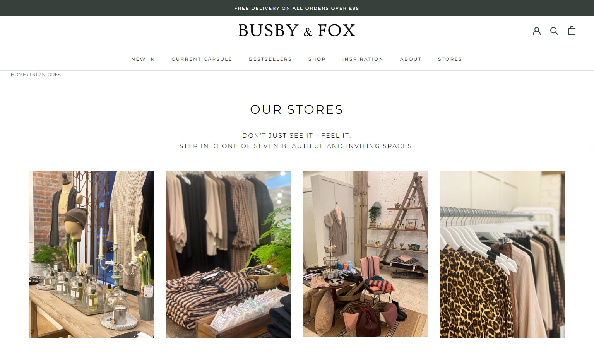
Task: Expand the About navigation menu
Action: (411, 59)
